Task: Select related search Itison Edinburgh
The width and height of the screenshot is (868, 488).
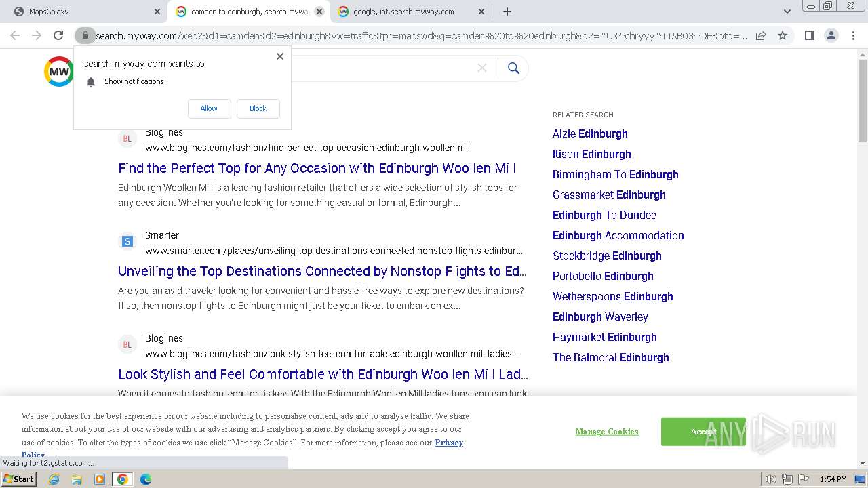Action: coord(592,154)
